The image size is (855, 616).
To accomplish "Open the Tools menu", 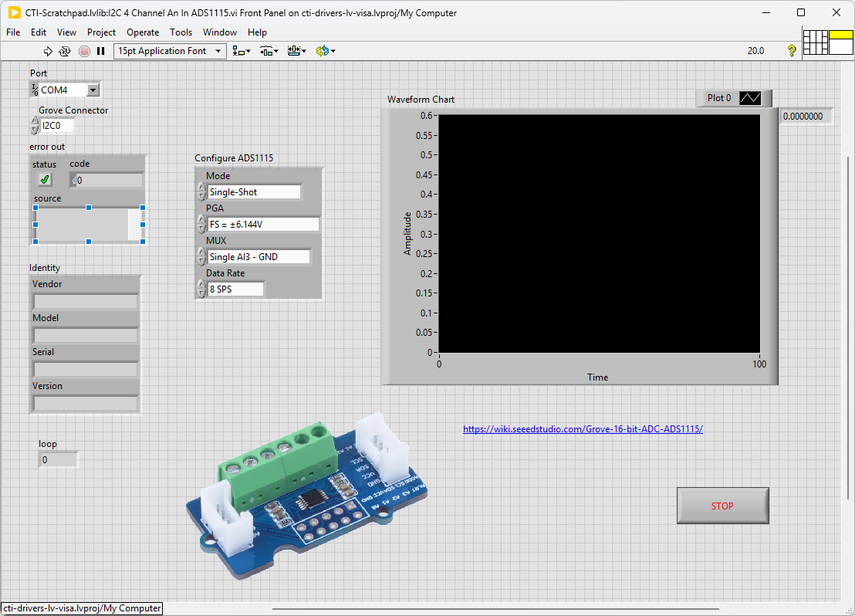I will pyautogui.click(x=181, y=32).
